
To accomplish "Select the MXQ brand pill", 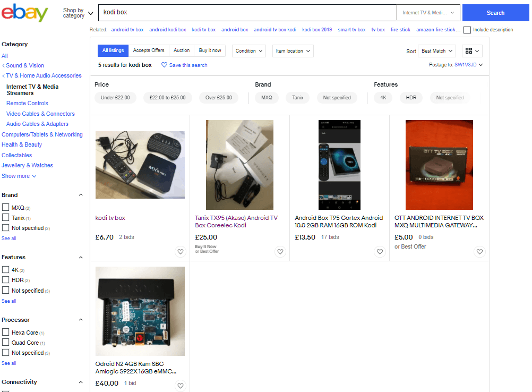I will [267, 98].
